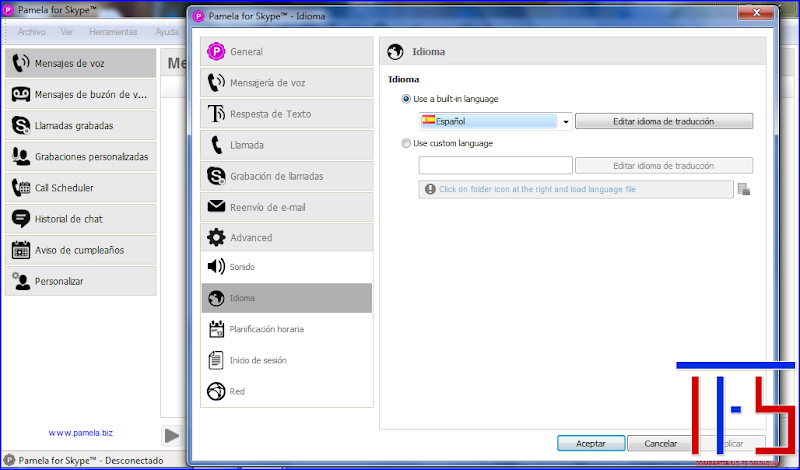Select Inicio de sesión label

click(258, 360)
